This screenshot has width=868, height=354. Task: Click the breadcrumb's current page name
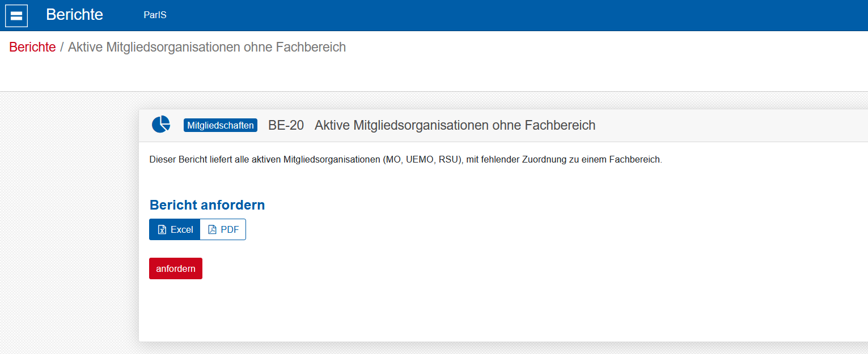pos(207,47)
